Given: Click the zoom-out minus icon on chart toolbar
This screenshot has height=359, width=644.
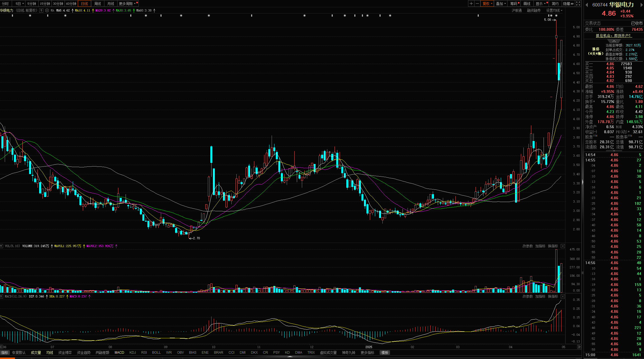Looking at the screenshot, I should coord(477,4).
